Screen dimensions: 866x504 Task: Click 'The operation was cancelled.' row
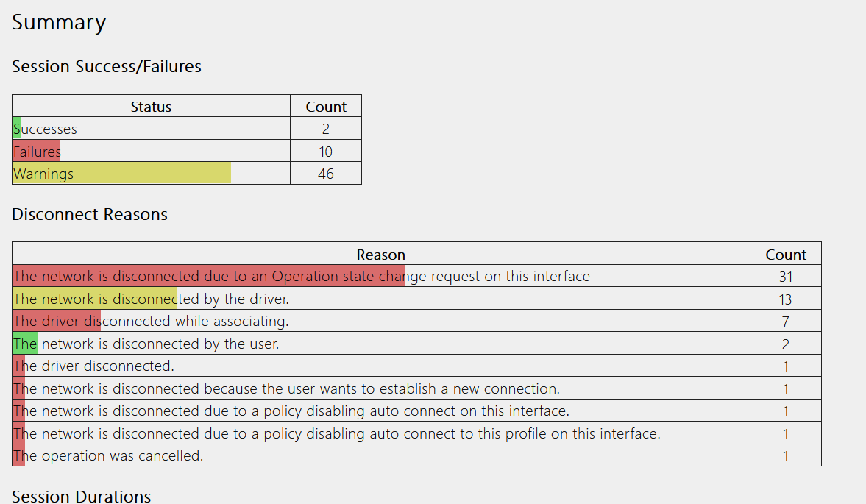[380, 455]
